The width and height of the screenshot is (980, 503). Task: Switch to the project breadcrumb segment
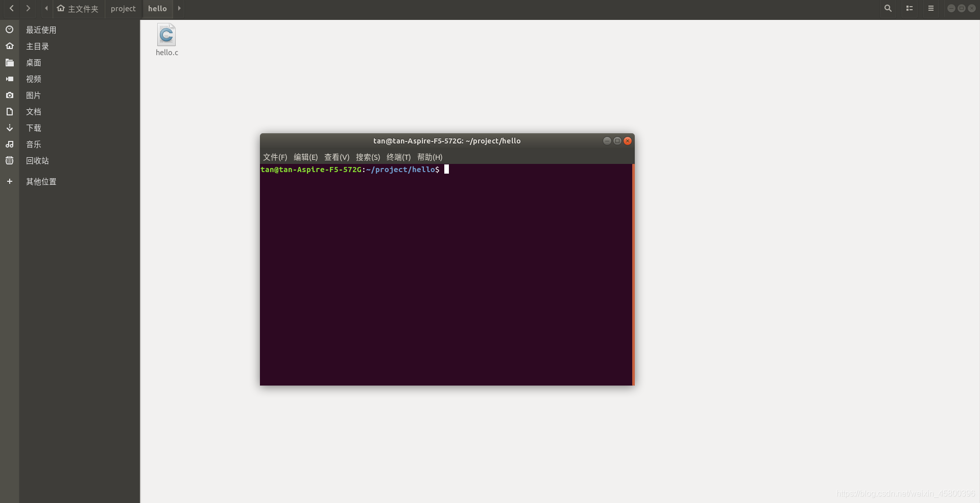[123, 8]
